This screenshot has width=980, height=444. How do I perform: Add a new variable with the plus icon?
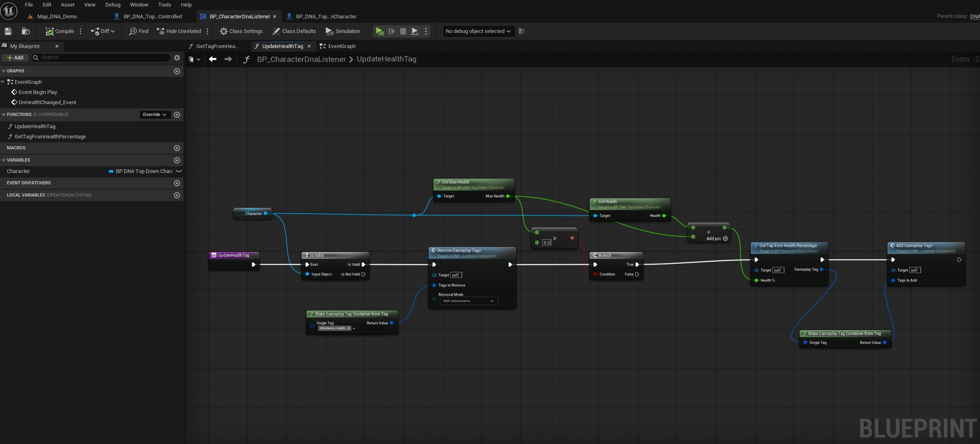(x=177, y=160)
